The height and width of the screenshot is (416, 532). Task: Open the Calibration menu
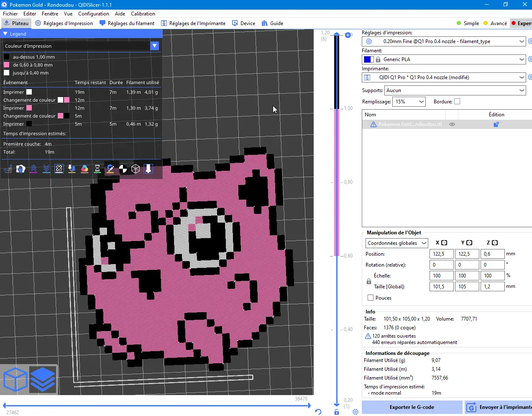point(143,14)
